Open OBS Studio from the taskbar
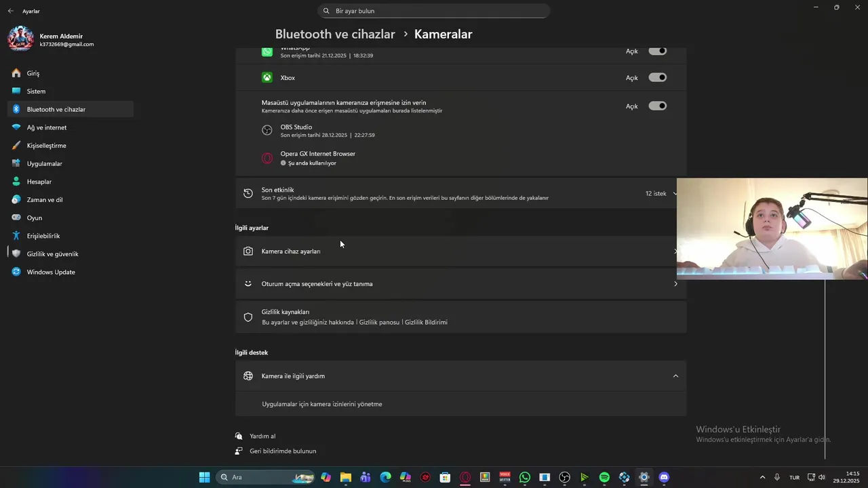Viewport: 868px width, 488px height. [x=564, y=477]
